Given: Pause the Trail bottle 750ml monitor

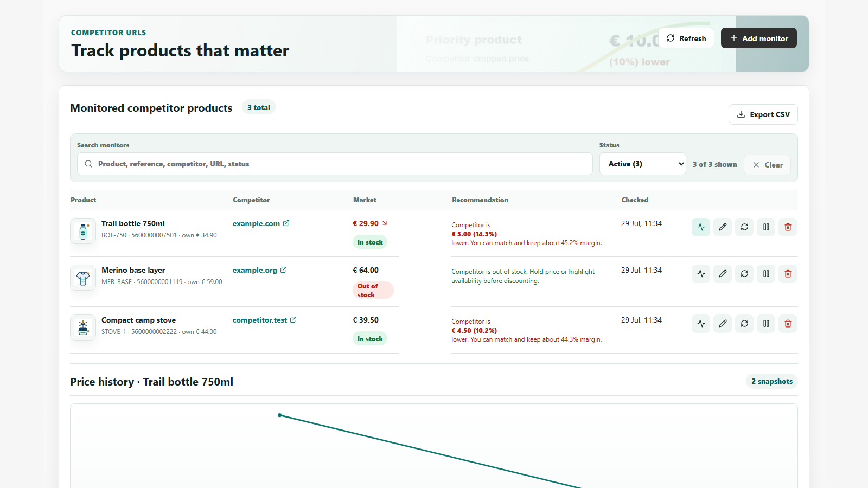Looking at the screenshot, I should (766, 227).
